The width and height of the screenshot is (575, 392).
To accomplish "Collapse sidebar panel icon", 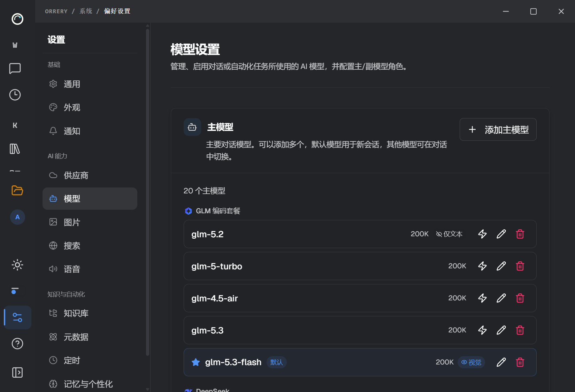I will coord(17,372).
